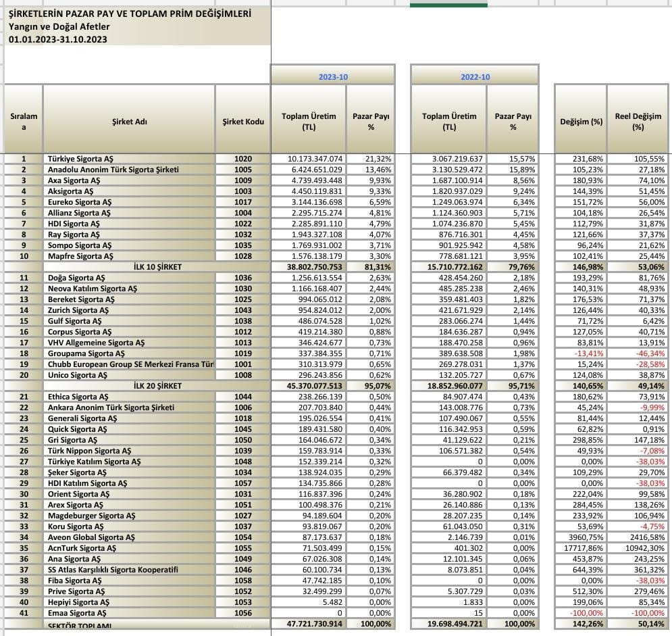Select the Aveon Global Sigorta AŞ cell
This screenshot has width=672, height=636.
[129, 537]
